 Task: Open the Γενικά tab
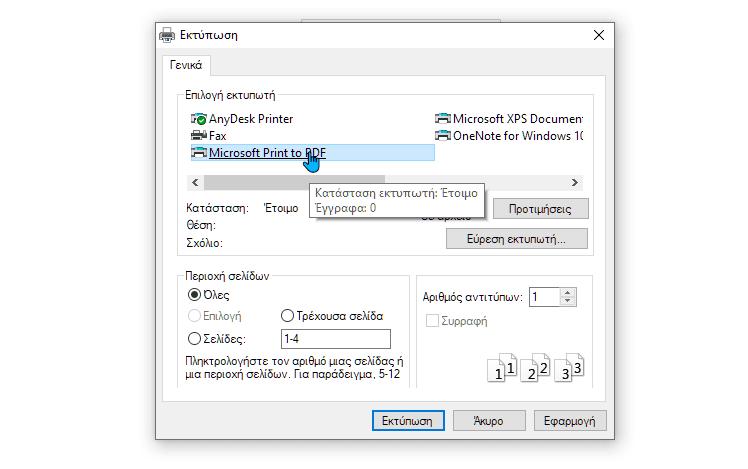186,65
